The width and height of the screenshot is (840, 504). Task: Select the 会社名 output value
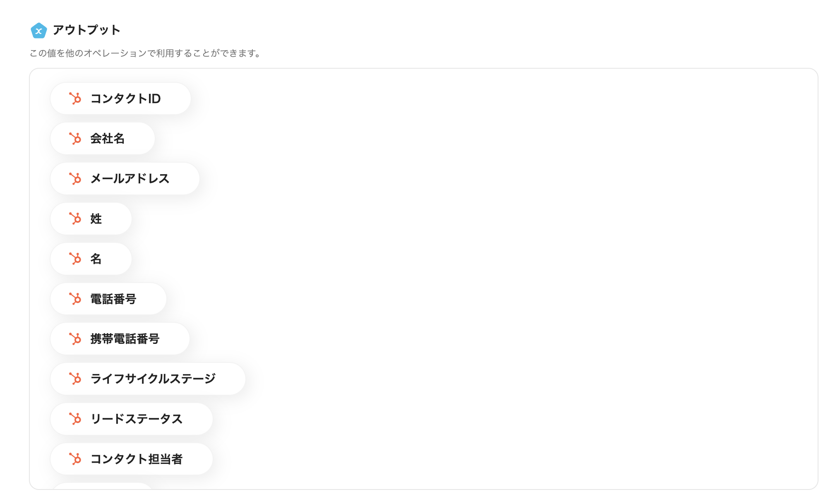(102, 139)
